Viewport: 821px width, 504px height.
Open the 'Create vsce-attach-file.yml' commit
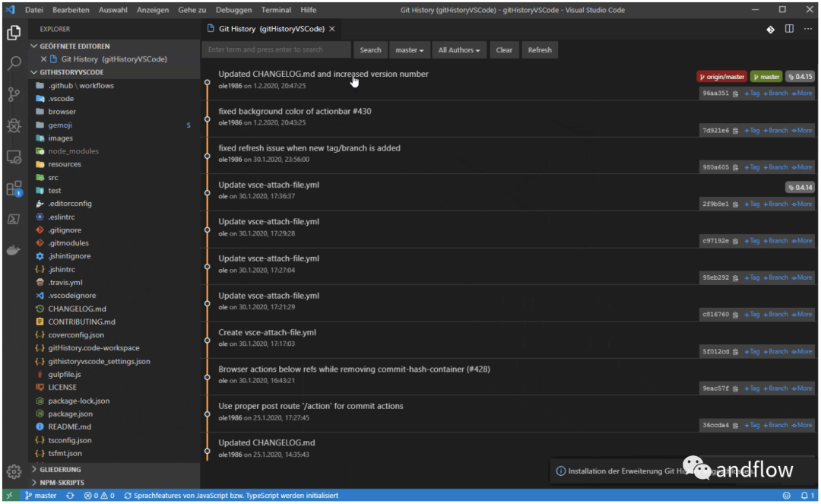coord(267,332)
